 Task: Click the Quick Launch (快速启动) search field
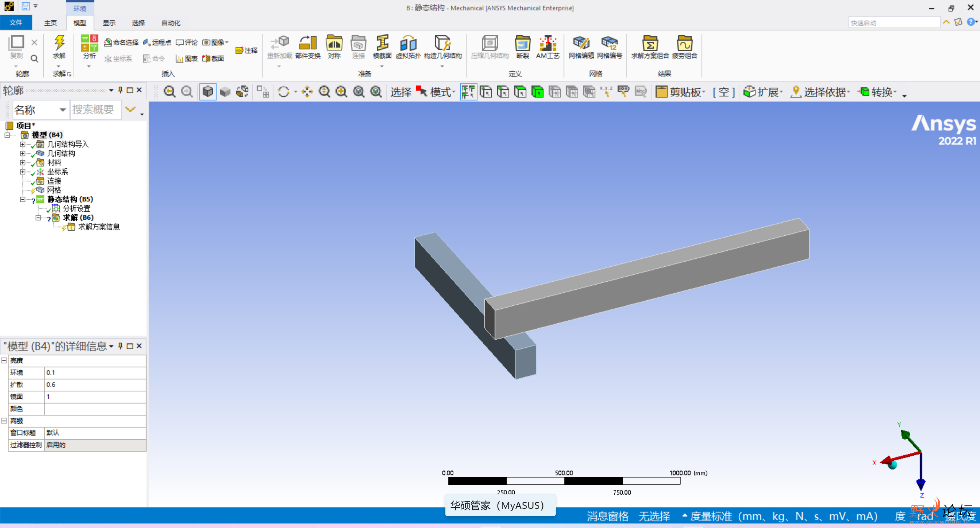(894, 23)
